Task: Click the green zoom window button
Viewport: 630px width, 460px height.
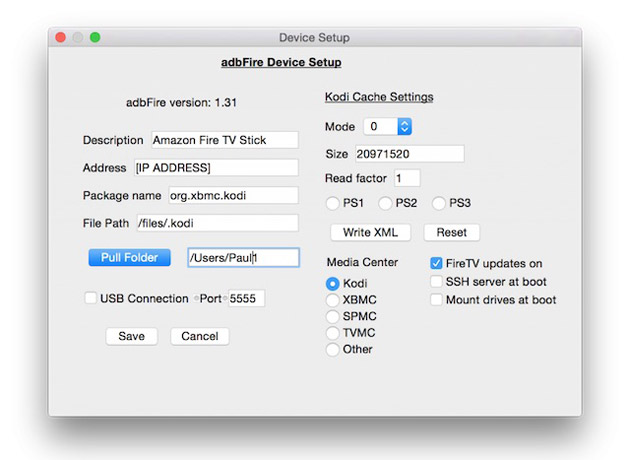Action: 95,37
